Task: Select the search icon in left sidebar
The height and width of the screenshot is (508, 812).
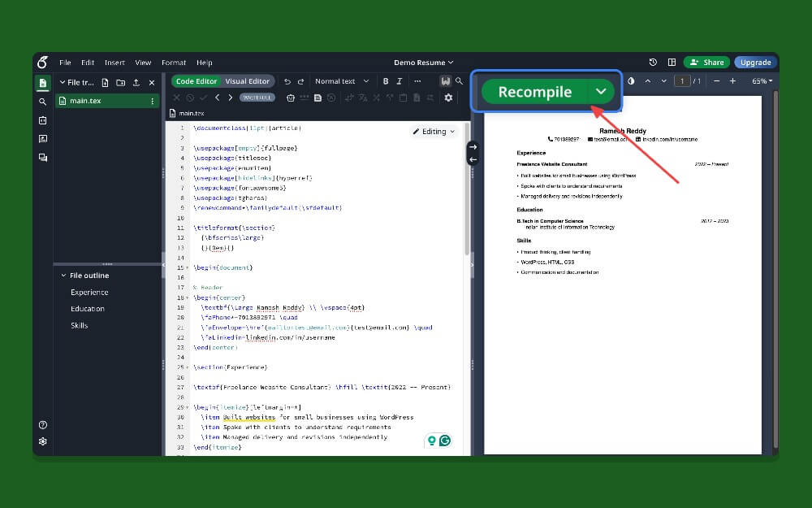Action: click(x=42, y=103)
